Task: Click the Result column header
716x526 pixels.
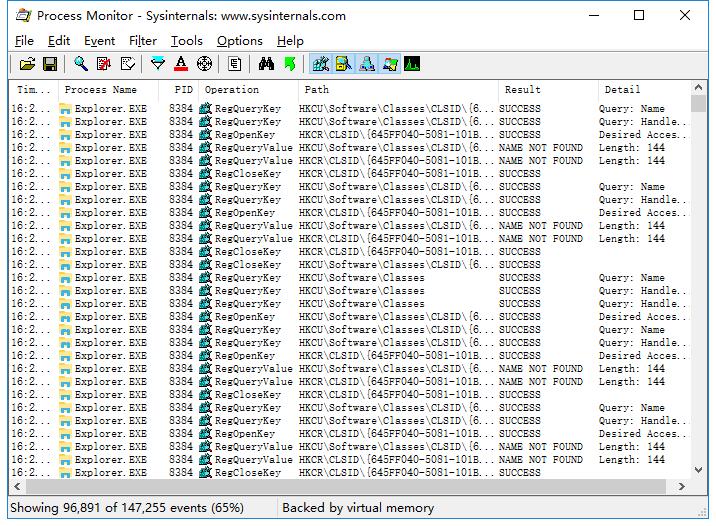Action: tap(522, 90)
